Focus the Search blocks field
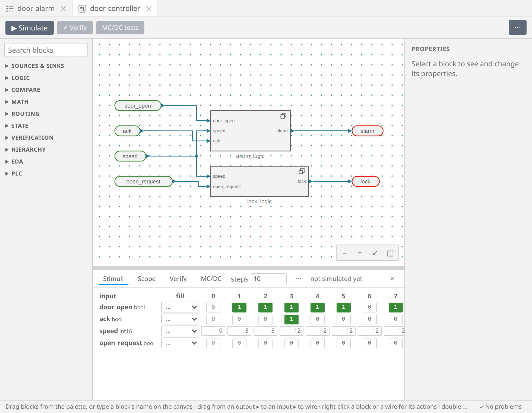Image resolution: width=532 pixels, height=413 pixels. click(46, 50)
